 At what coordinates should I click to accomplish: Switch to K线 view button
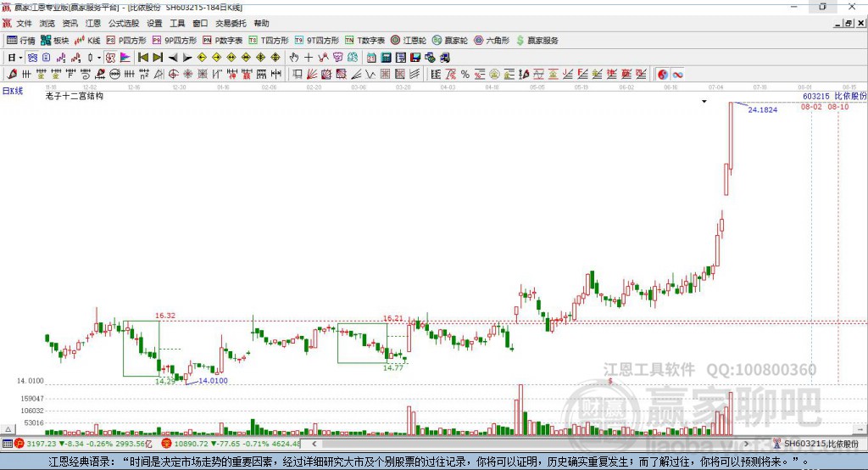87,41
